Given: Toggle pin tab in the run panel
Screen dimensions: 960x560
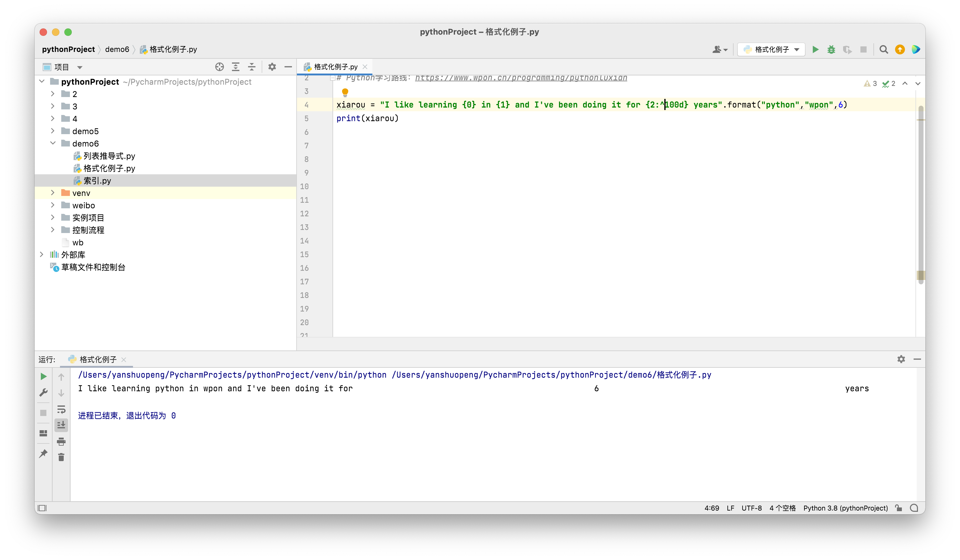Looking at the screenshot, I should pos(43,453).
